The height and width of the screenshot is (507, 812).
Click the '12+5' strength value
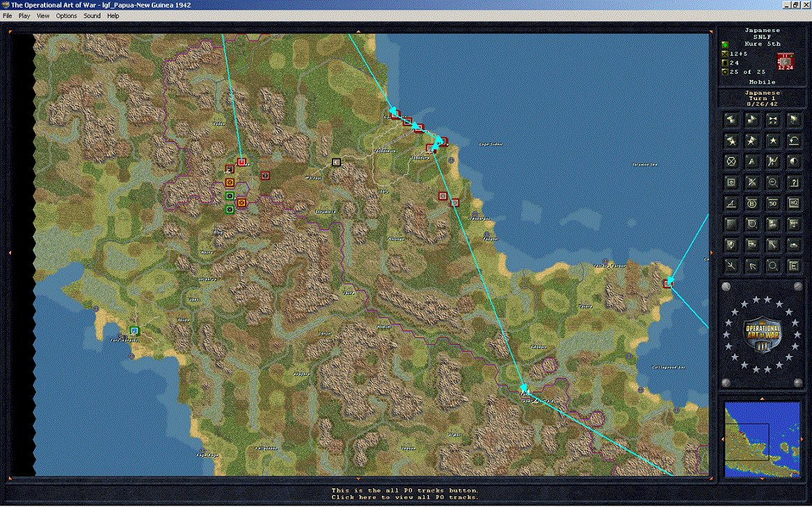click(x=738, y=54)
